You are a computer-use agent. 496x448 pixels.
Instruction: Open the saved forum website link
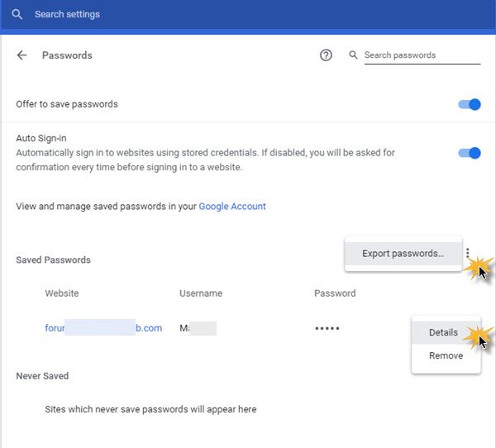103,328
